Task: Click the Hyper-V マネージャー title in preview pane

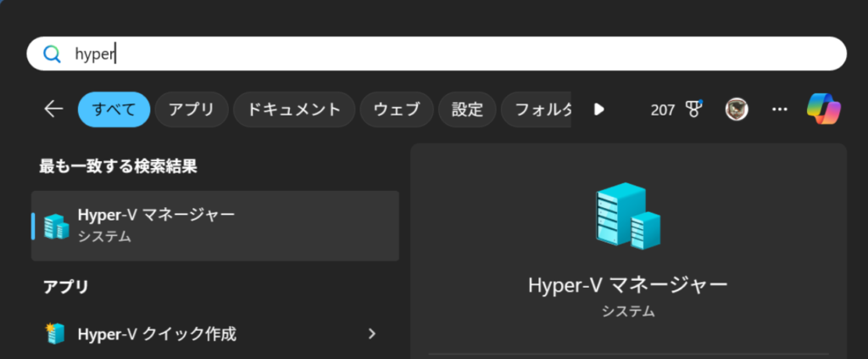Action: click(x=628, y=285)
